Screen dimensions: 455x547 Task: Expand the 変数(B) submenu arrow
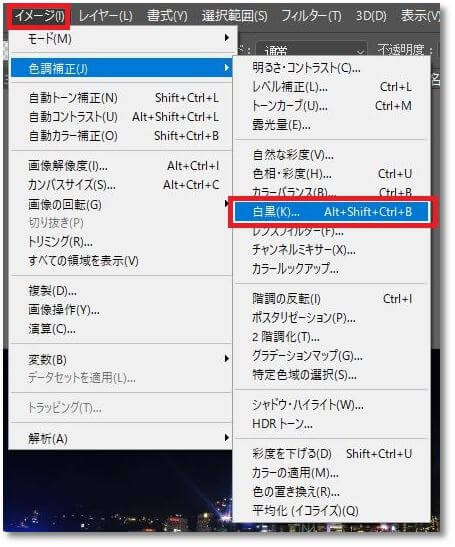tap(227, 359)
